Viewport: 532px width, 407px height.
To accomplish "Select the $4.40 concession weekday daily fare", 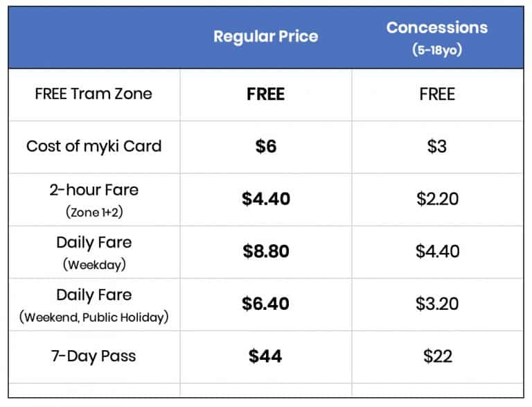I will (x=437, y=251).
